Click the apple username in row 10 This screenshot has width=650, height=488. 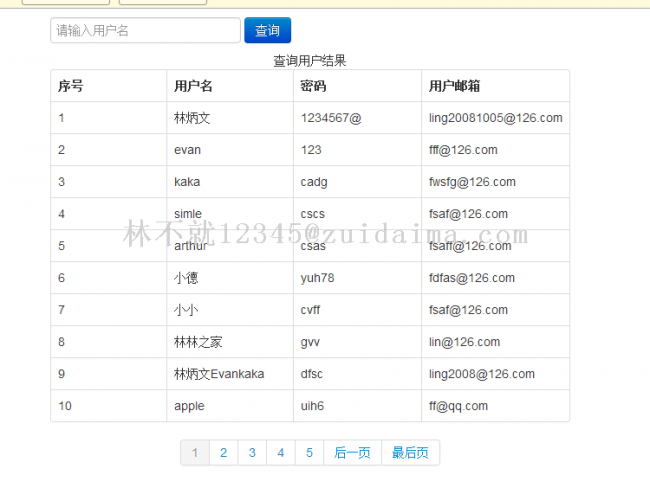pos(189,406)
